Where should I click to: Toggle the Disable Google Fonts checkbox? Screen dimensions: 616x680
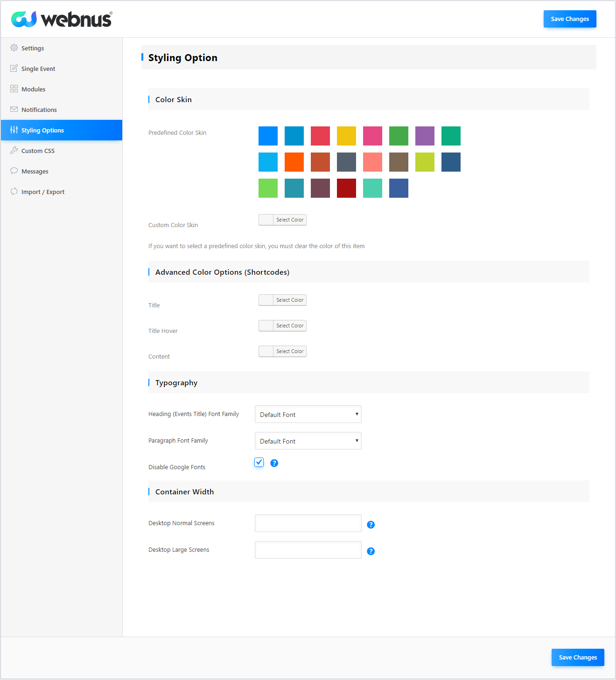259,462
